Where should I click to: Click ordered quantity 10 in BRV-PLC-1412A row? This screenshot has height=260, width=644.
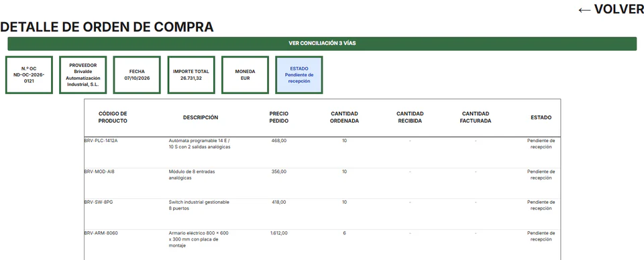click(344, 141)
